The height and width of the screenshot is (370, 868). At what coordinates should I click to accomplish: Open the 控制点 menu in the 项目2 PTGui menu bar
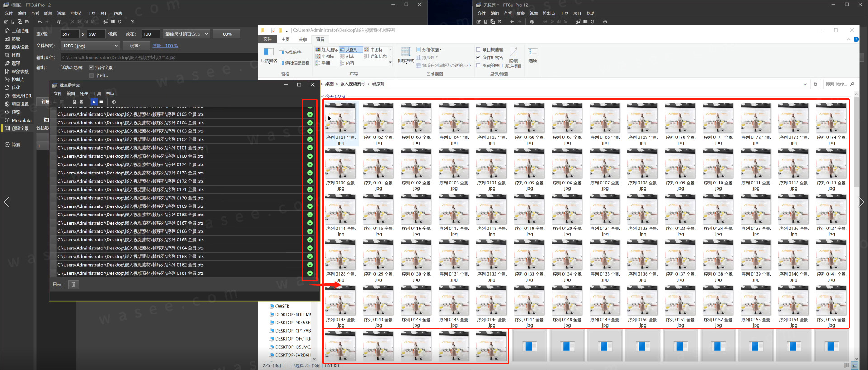tap(76, 14)
